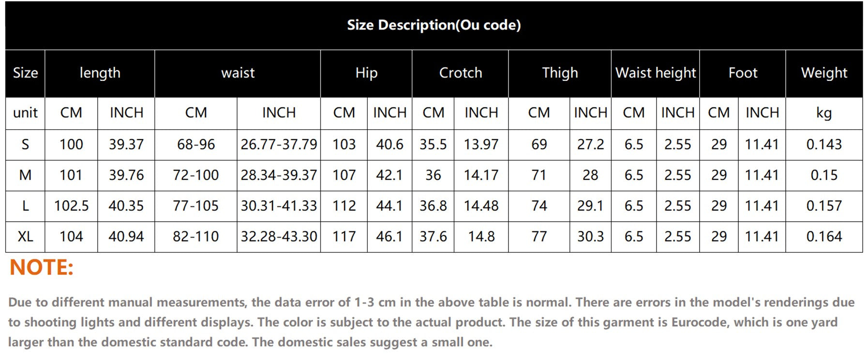Viewport: 868px width, 363px height.
Task: Select the Thigh column header
Action: click(x=560, y=74)
